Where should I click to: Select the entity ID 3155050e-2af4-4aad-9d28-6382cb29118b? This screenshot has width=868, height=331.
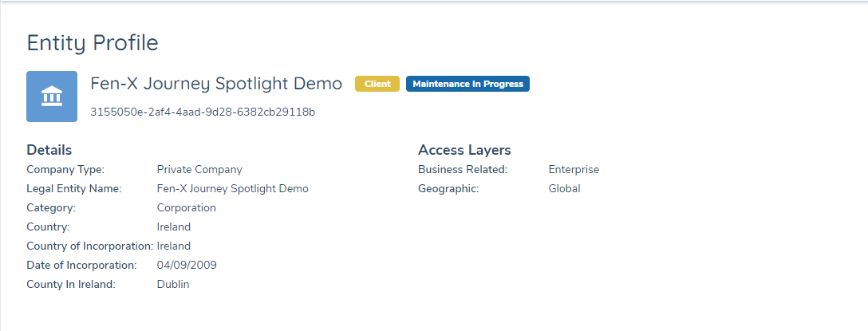[203, 112]
